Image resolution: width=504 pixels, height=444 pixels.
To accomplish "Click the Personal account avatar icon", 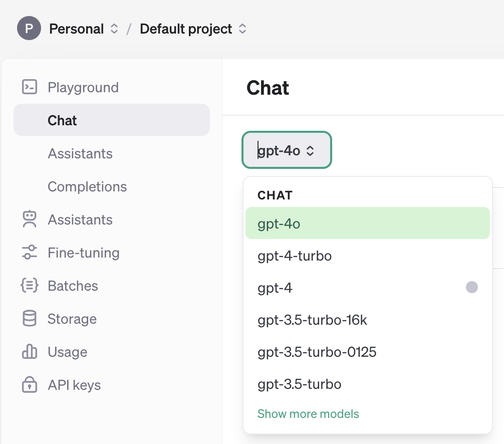I will [29, 28].
